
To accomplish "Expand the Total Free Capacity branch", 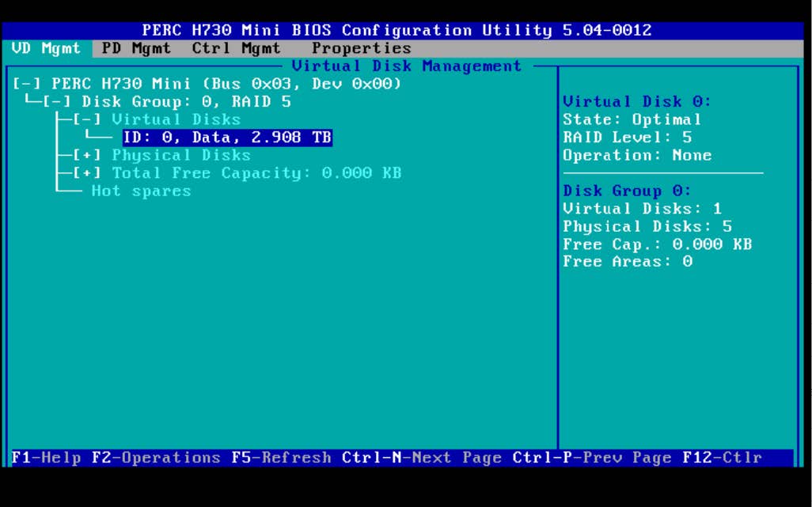I will [86, 173].
